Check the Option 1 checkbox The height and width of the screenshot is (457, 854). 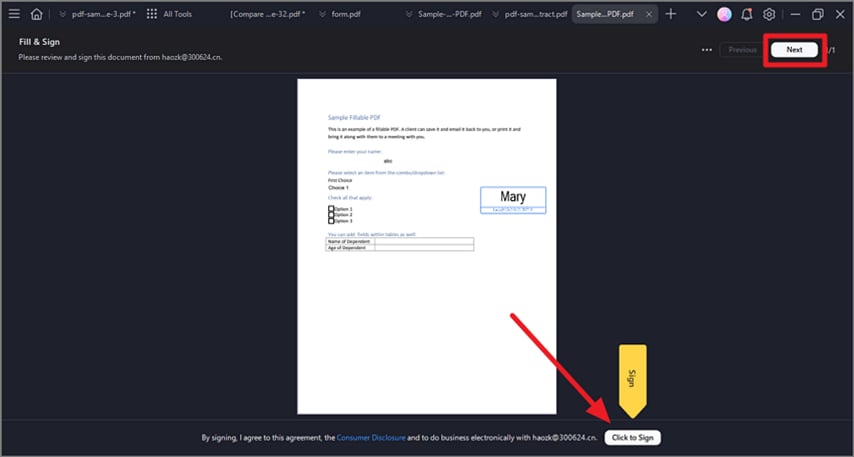click(x=331, y=209)
